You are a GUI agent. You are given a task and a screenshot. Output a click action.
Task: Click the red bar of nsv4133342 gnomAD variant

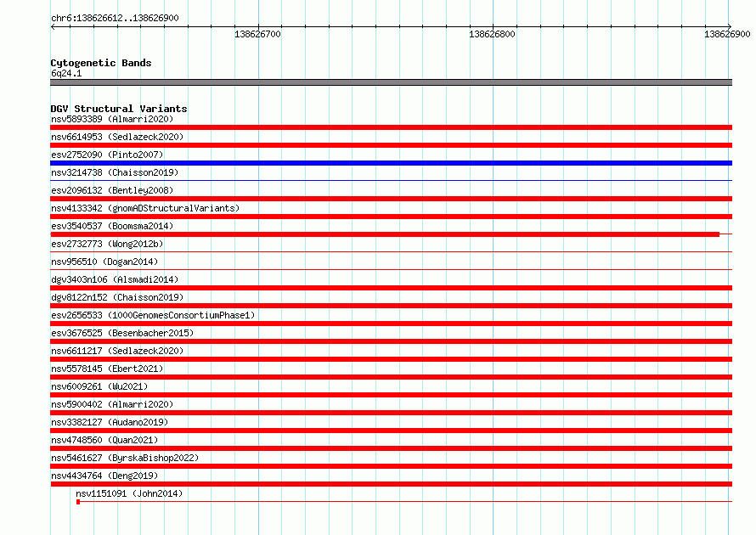click(x=391, y=217)
